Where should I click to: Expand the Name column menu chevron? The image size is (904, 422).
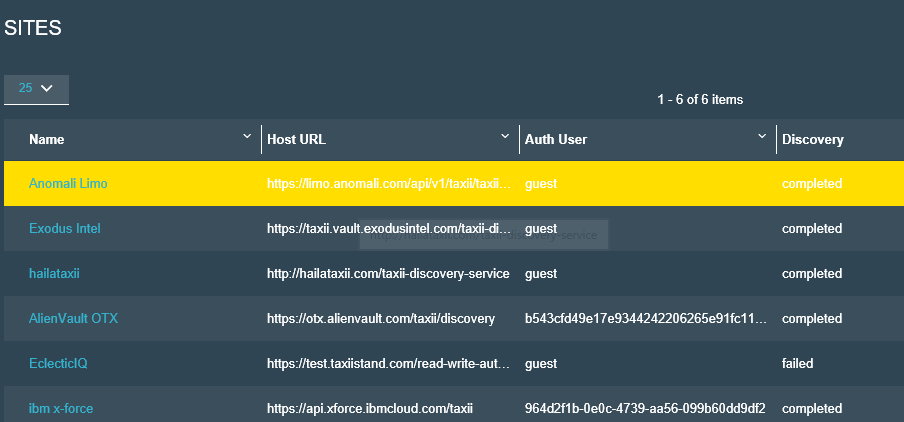tap(247, 136)
